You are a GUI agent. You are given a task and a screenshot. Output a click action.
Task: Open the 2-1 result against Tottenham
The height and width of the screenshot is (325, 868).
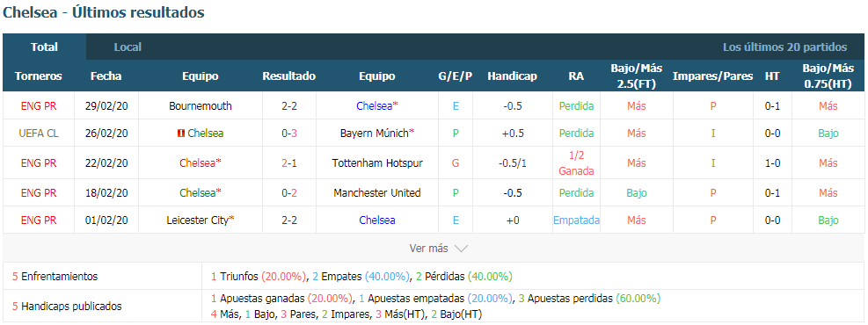(288, 163)
